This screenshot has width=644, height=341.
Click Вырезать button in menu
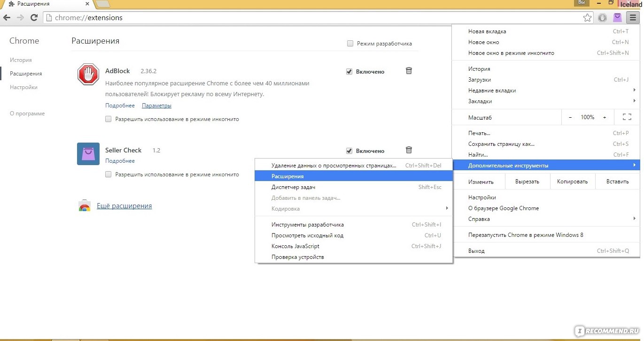[527, 182]
